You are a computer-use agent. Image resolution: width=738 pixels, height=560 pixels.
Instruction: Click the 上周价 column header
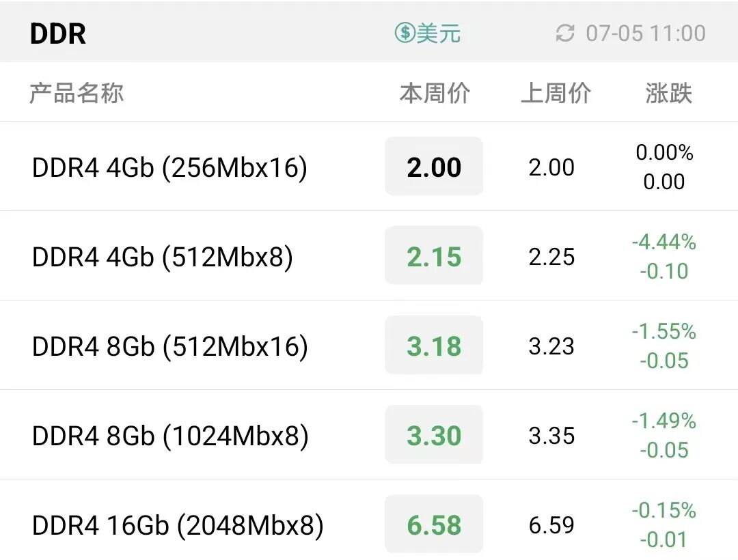556,93
